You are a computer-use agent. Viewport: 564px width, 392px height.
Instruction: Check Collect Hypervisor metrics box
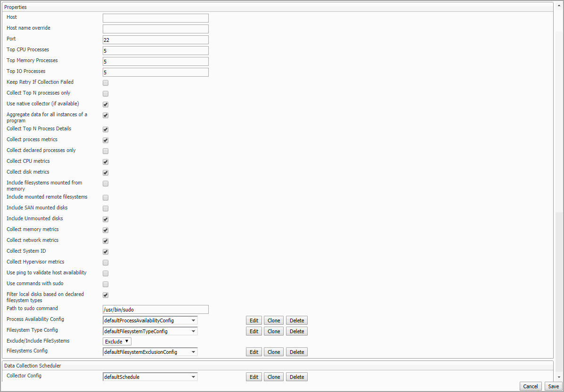pyautogui.click(x=106, y=263)
